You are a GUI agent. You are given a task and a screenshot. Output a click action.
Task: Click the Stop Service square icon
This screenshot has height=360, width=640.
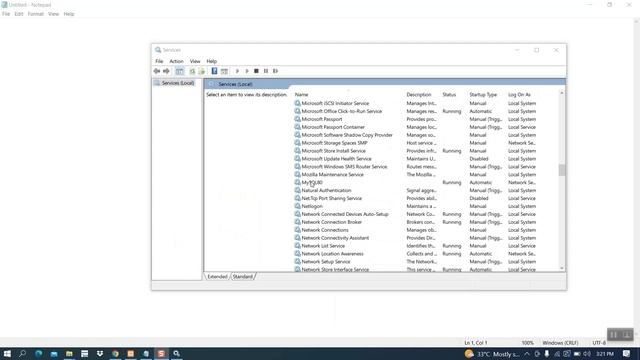coord(256,71)
